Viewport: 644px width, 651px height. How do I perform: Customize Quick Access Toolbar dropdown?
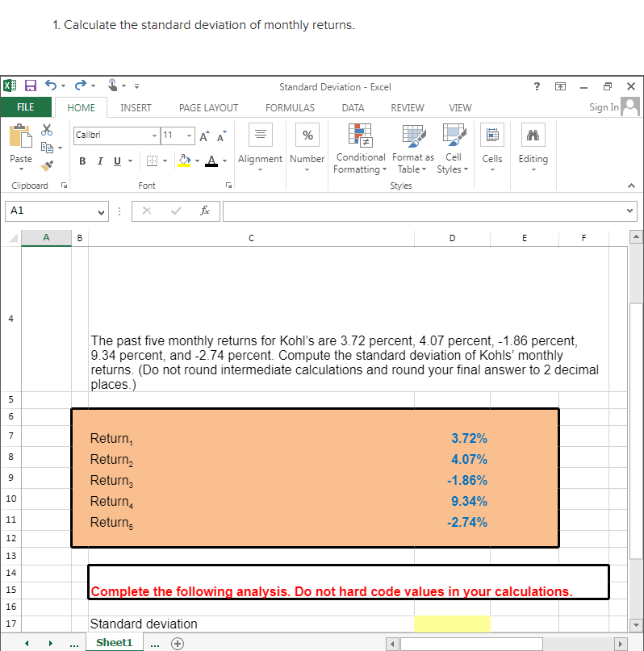click(x=136, y=86)
